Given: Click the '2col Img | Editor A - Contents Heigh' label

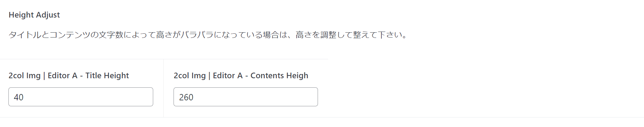Looking at the screenshot, I should [x=241, y=75].
